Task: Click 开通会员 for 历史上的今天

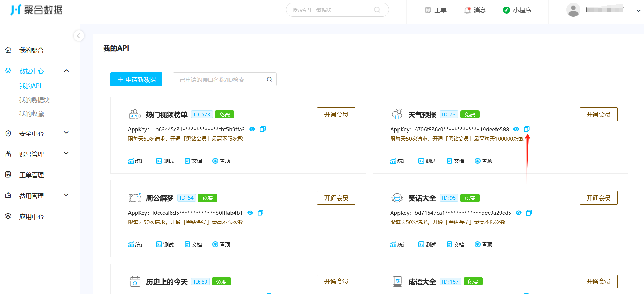Action: (x=336, y=282)
